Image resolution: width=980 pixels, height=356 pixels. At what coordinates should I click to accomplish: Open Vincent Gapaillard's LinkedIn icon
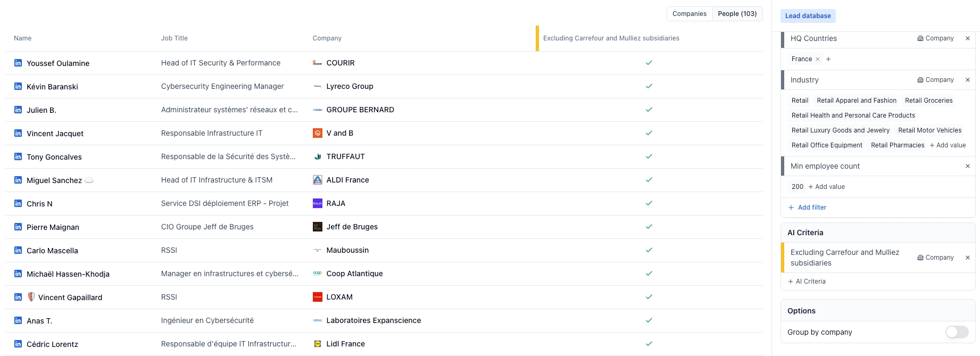tap(18, 297)
